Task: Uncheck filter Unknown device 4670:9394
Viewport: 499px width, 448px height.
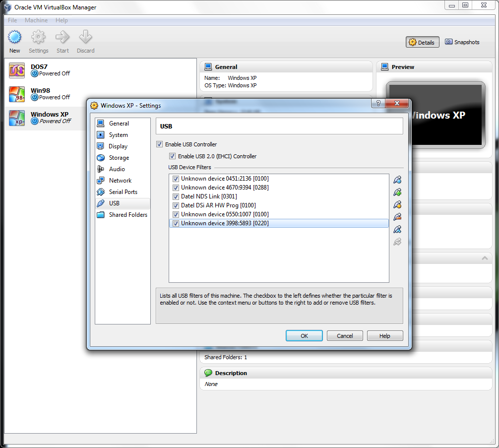Action: [176, 188]
